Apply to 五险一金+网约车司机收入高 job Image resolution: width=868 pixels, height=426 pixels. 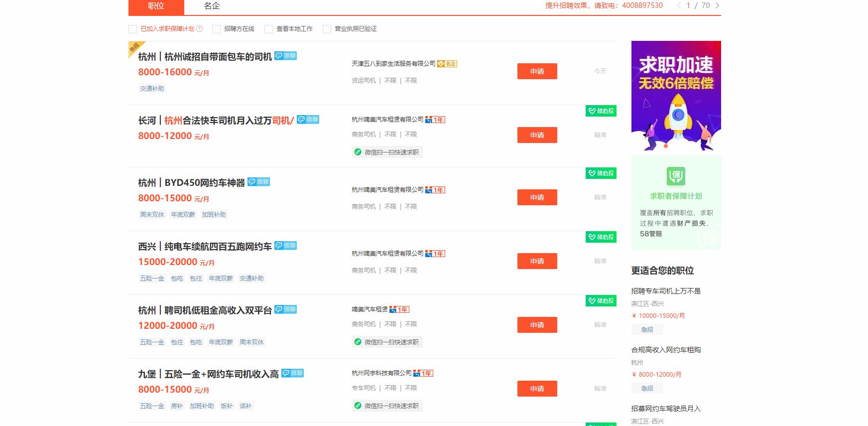tap(537, 389)
